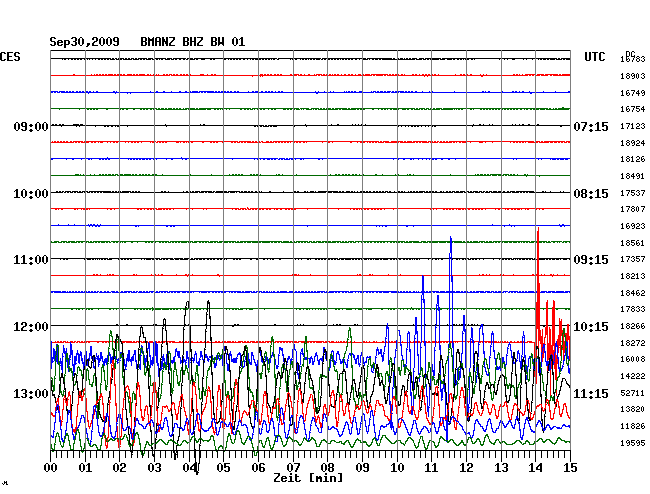The width and height of the screenshot is (650, 494).
Task: Click the "10:00" local time label
Action: pos(31,194)
